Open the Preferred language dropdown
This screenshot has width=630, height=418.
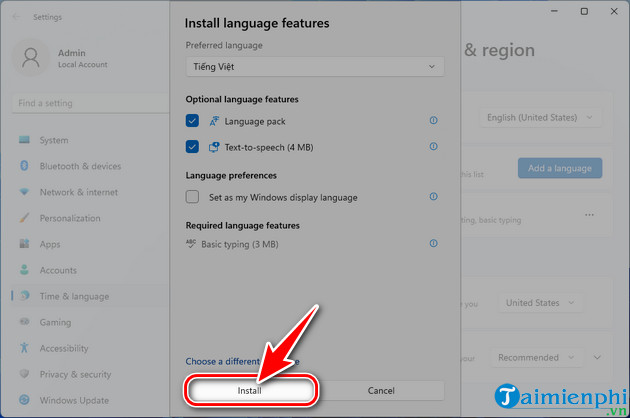(x=315, y=67)
